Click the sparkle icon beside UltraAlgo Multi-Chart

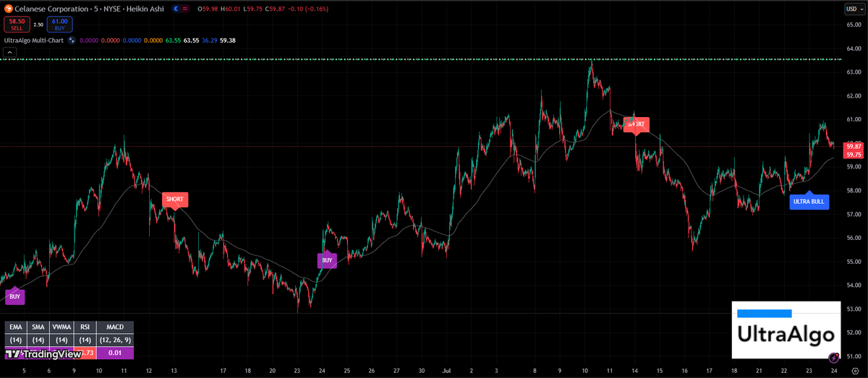[x=72, y=40]
